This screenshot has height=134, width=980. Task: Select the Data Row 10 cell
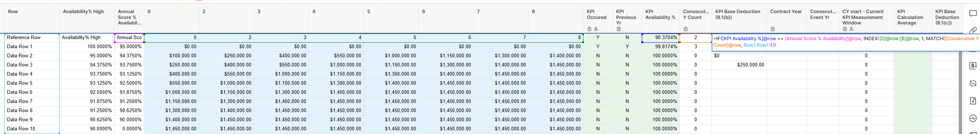(x=32, y=129)
